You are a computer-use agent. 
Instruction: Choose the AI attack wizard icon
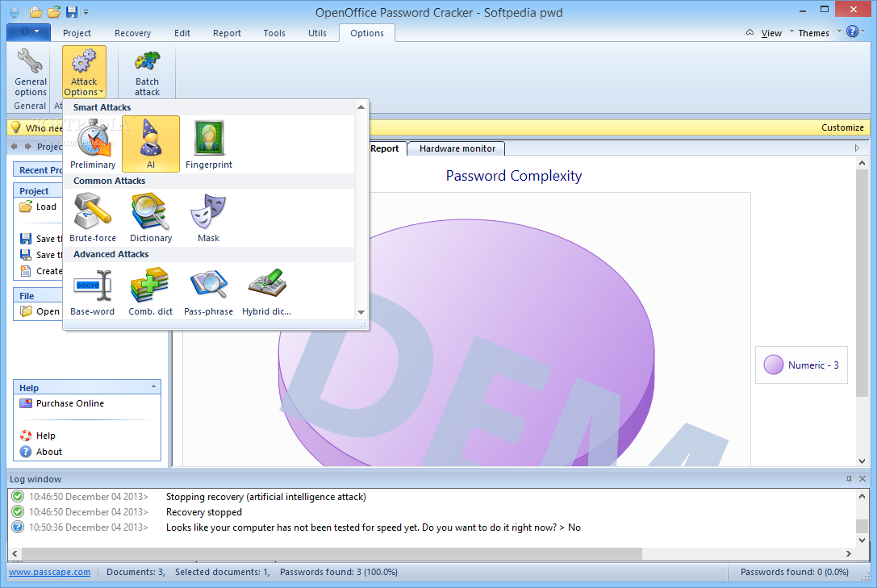[151, 144]
